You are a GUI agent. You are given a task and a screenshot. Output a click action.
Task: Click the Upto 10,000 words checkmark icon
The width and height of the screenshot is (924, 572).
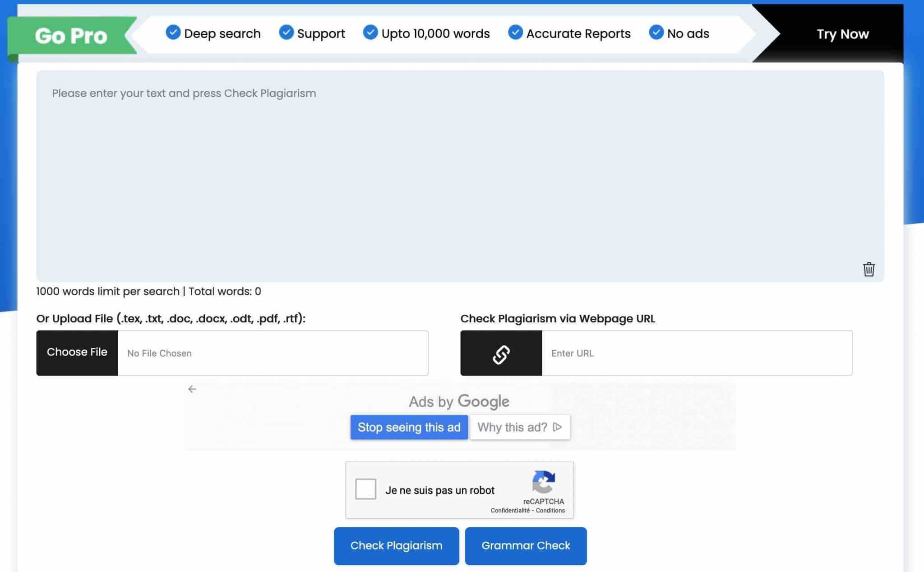(371, 33)
